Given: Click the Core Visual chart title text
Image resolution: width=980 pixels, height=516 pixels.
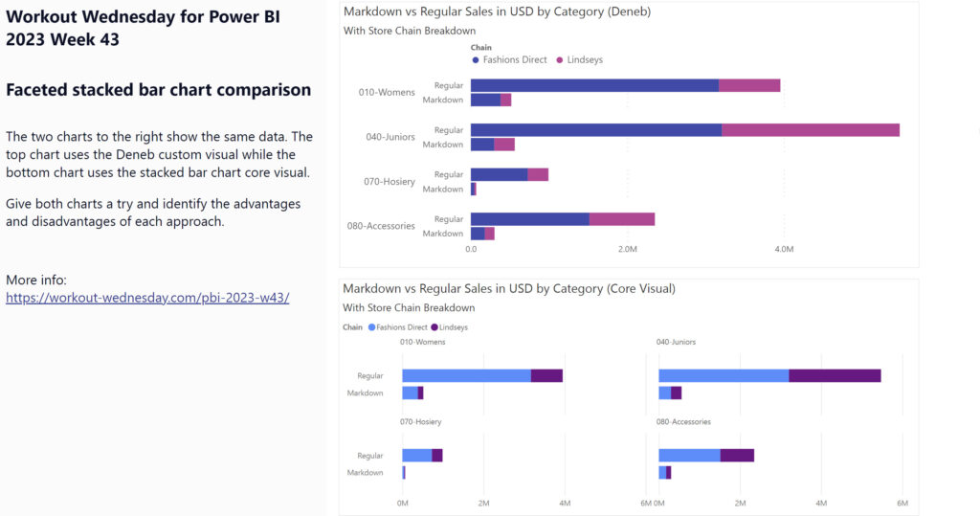Looking at the screenshot, I should tap(510, 288).
